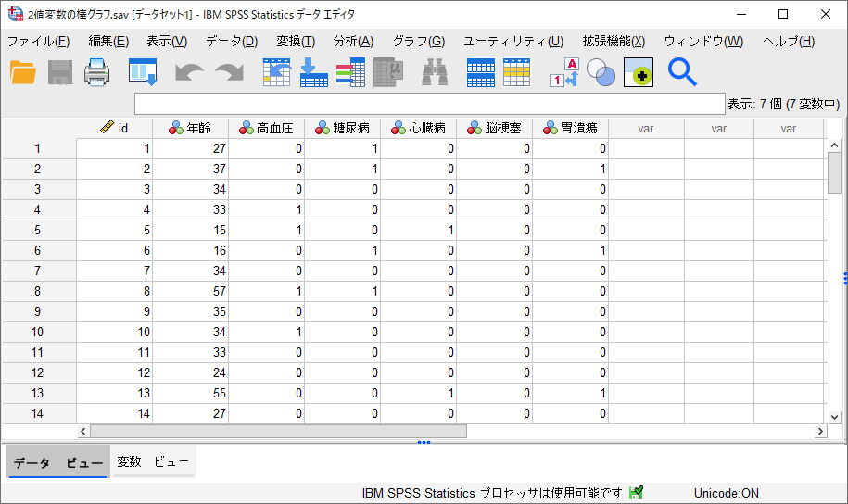Click the 表示: 7 個 variables indicator

click(783, 104)
